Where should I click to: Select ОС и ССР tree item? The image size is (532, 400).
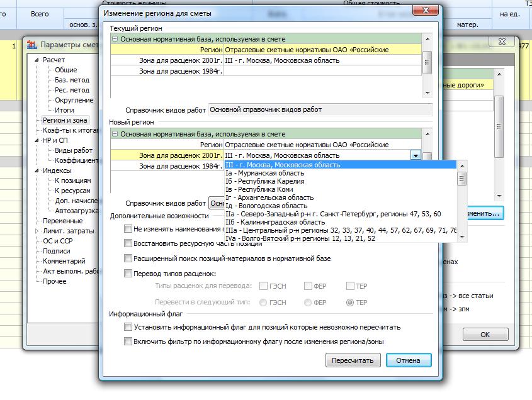[58, 241]
